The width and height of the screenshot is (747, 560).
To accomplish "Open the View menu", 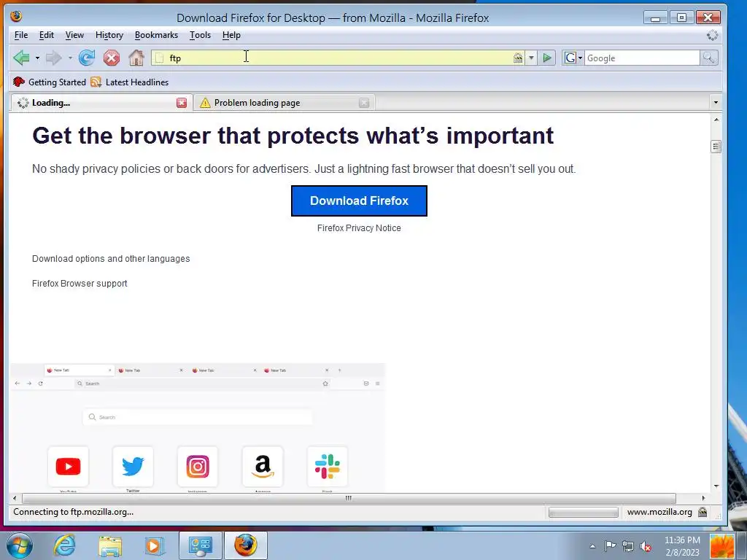I will pyautogui.click(x=74, y=35).
